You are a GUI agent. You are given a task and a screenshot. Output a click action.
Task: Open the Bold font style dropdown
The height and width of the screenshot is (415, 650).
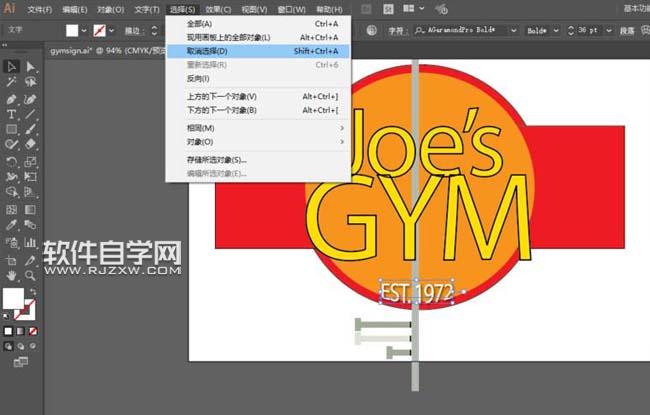(556, 30)
